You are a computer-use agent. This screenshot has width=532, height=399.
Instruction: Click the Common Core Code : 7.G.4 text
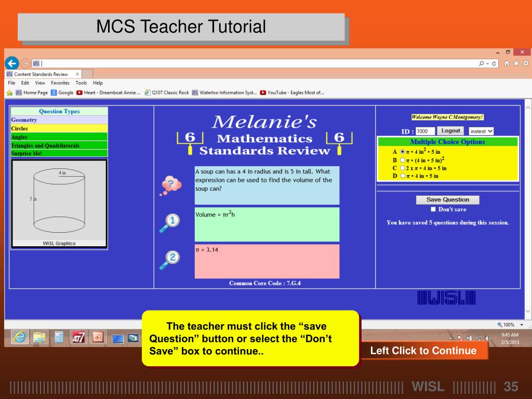click(x=264, y=283)
